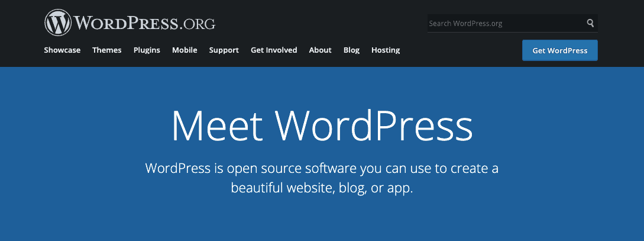Click the text "WordPress is open source software"
The width and height of the screenshot is (644, 241).
point(251,169)
